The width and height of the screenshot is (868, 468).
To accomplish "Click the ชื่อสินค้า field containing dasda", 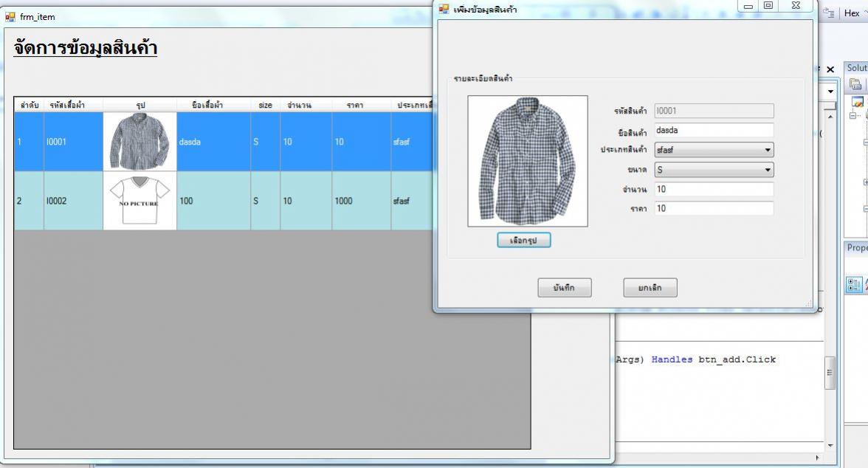I will (713, 131).
